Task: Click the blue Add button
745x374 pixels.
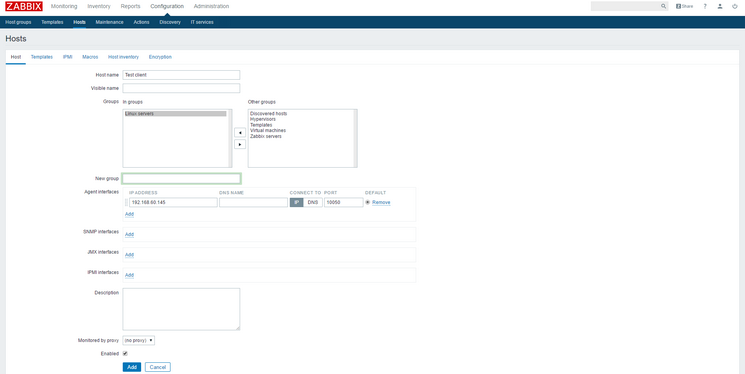Action: (132, 367)
